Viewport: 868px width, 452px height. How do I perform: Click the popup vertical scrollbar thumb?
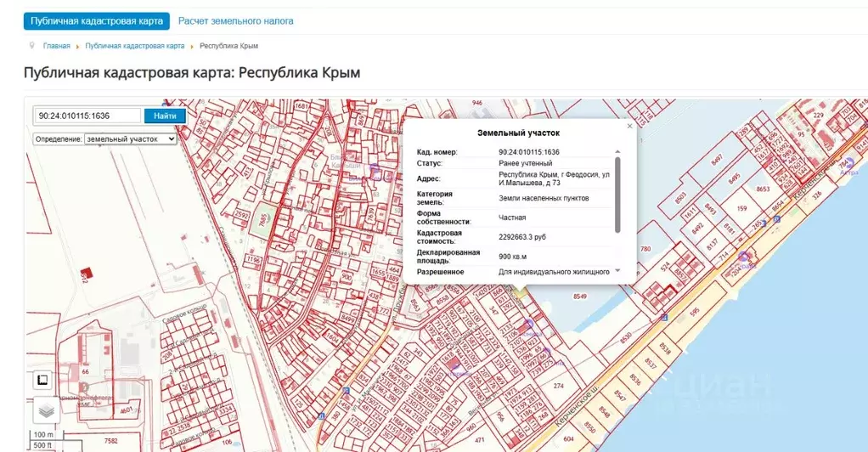[x=617, y=195]
